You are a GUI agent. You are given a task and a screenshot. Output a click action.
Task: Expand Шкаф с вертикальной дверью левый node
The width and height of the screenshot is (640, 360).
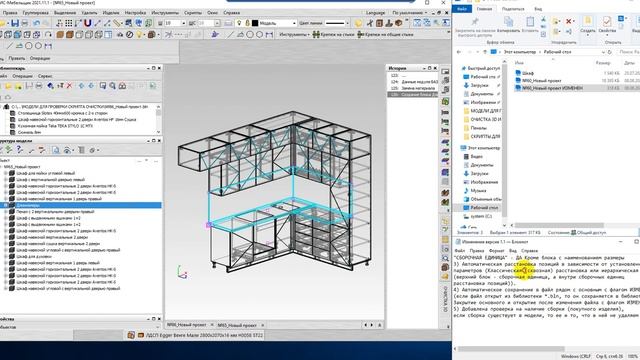tap(6, 179)
